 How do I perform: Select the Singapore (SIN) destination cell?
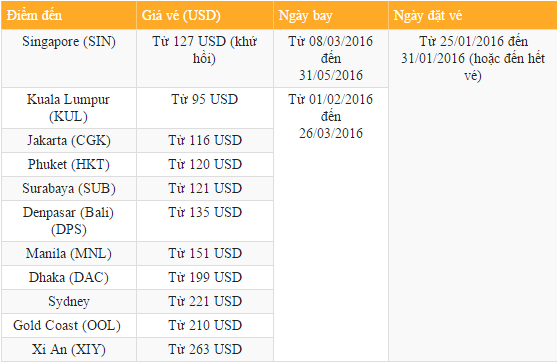click(x=69, y=58)
